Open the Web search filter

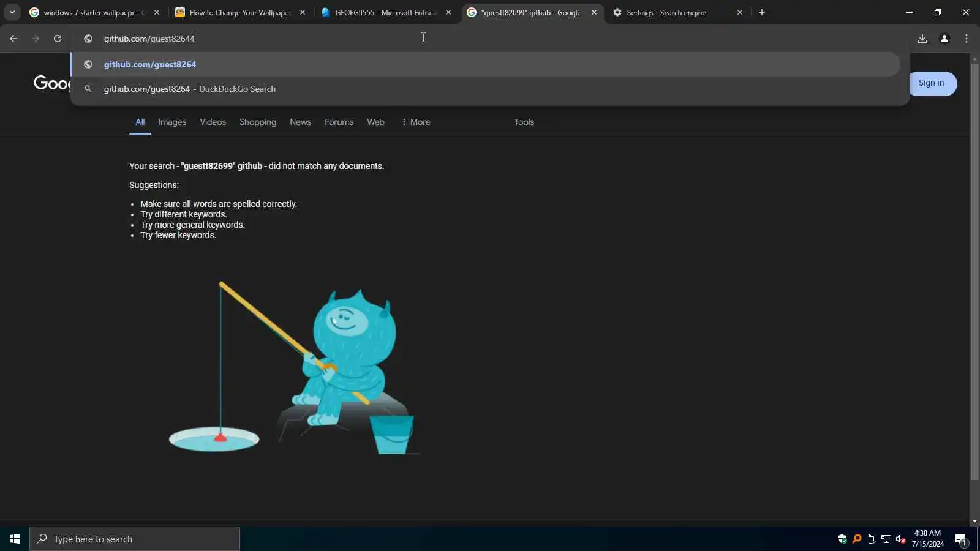(375, 122)
